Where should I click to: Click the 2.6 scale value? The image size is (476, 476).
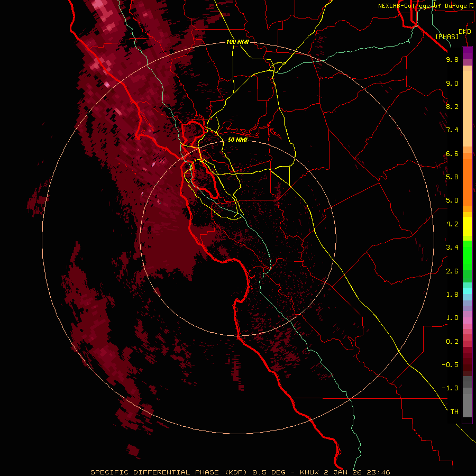(x=452, y=271)
